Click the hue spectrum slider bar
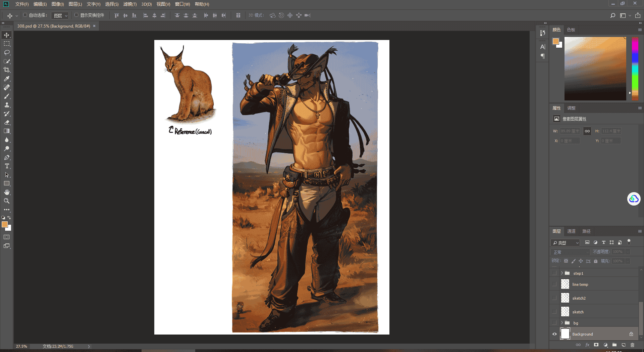This screenshot has width=644, height=352. tap(635, 69)
